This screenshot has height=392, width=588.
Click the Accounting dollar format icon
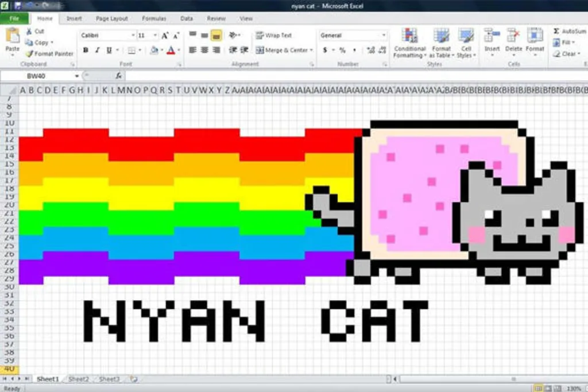[325, 50]
